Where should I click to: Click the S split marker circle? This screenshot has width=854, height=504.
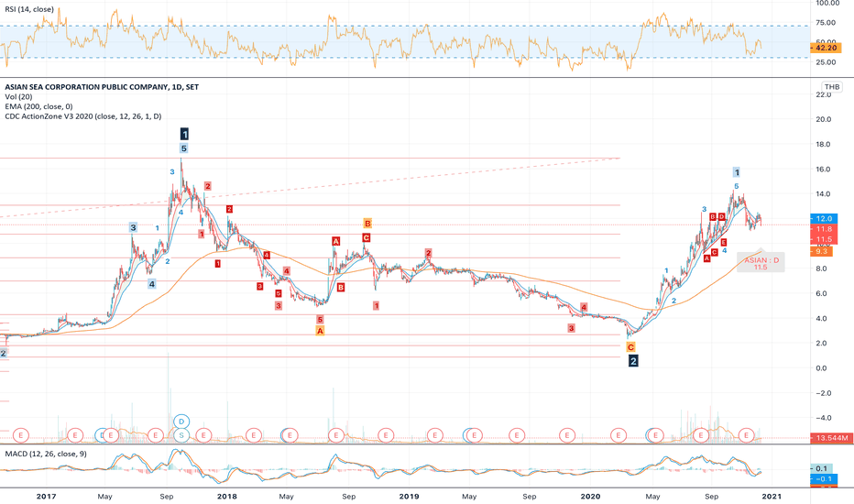[181, 435]
